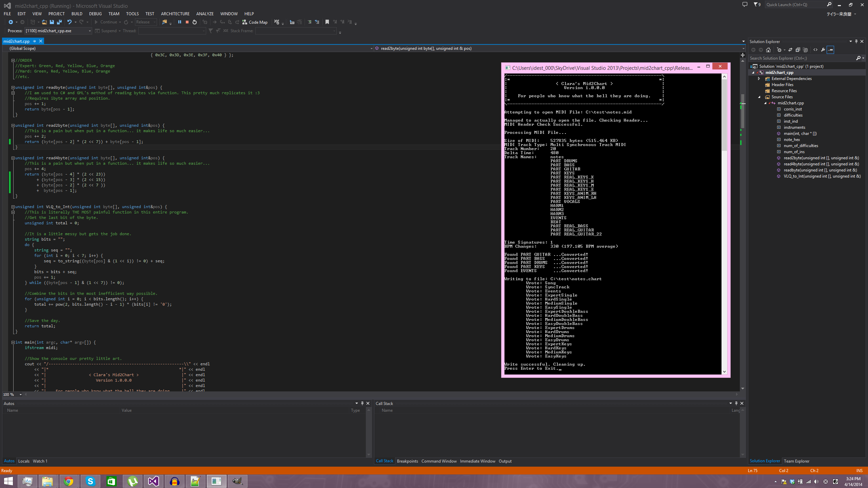
Task: Collapse the VLQ_to_Int function outline
Action: pyautogui.click(x=13, y=207)
